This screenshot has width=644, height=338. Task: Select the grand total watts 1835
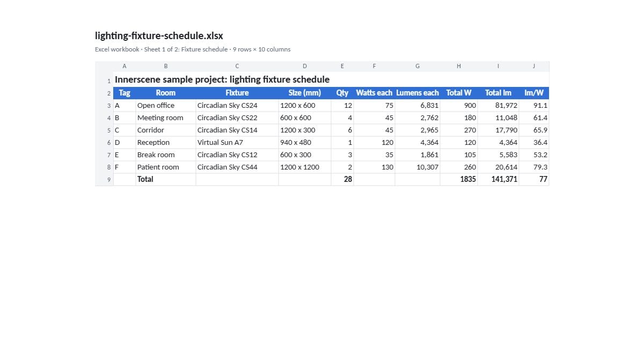pyautogui.click(x=459, y=180)
